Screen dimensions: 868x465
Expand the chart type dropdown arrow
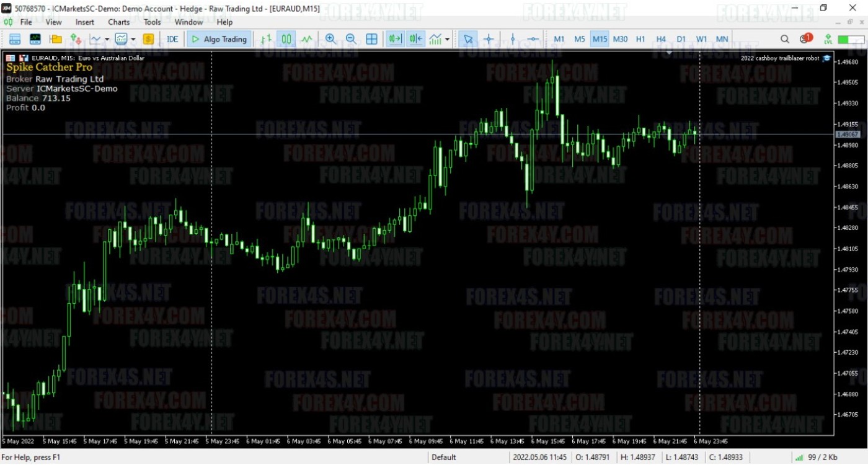pyautogui.click(x=107, y=39)
